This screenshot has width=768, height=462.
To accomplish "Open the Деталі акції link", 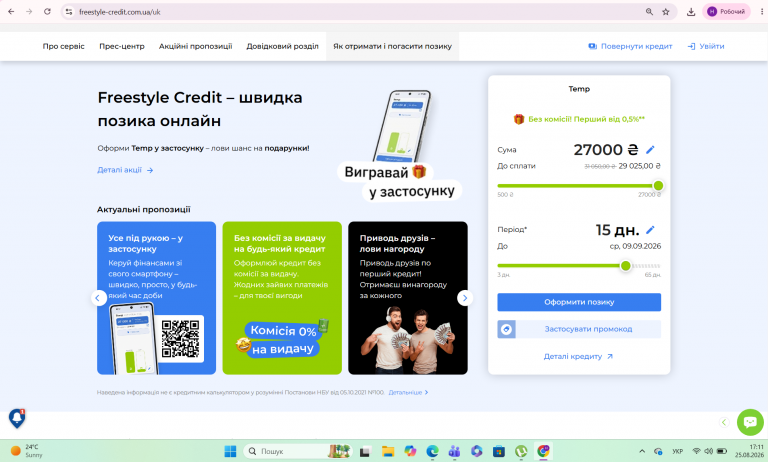I will (125, 170).
